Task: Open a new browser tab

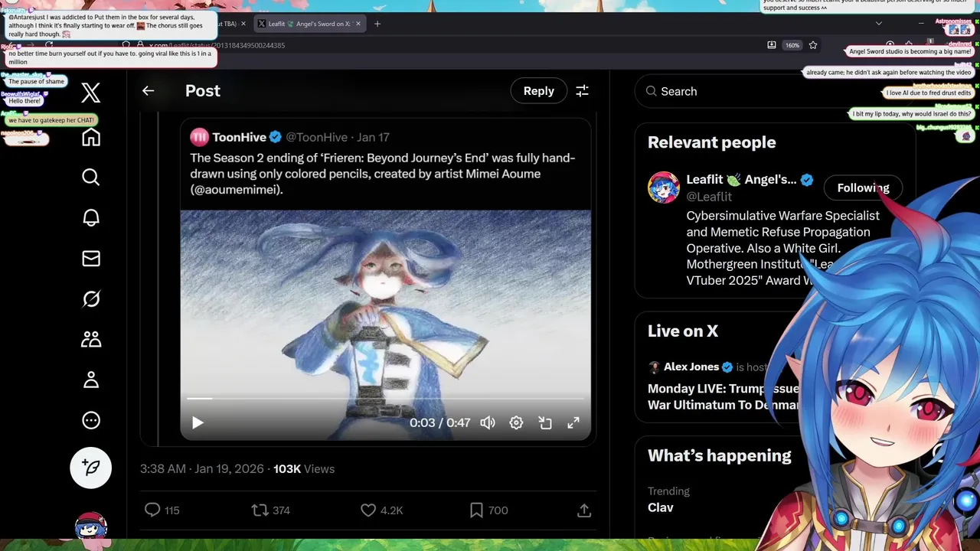Action: click(x=377, y=24)
